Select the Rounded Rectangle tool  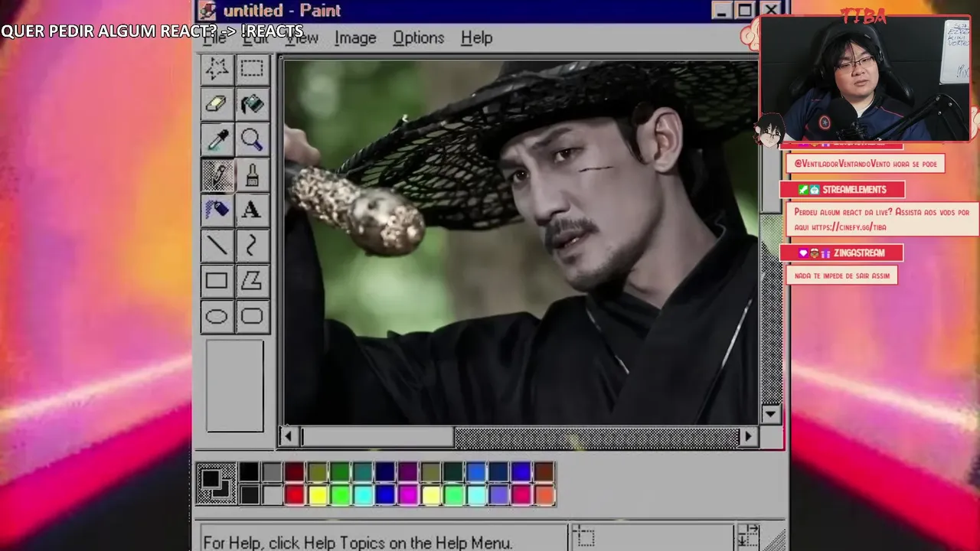tap(252, 316)
